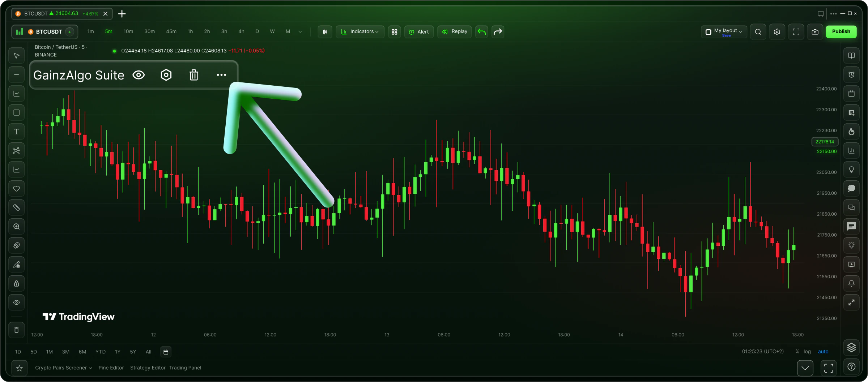Redo the chart action

[x=498, y=32]
